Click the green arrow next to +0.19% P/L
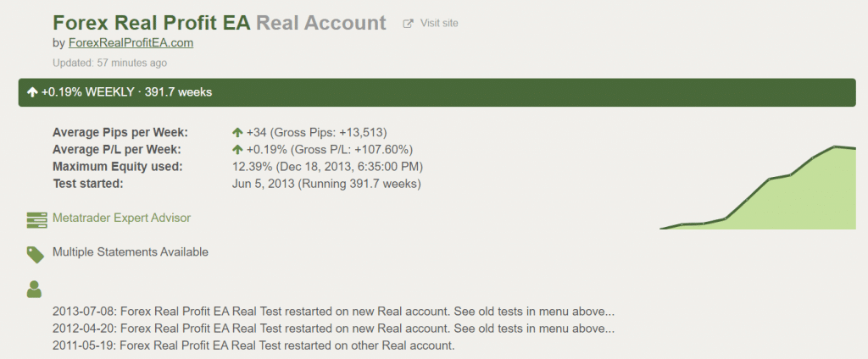This screenshot has height=359, width=868. (238, 149)
